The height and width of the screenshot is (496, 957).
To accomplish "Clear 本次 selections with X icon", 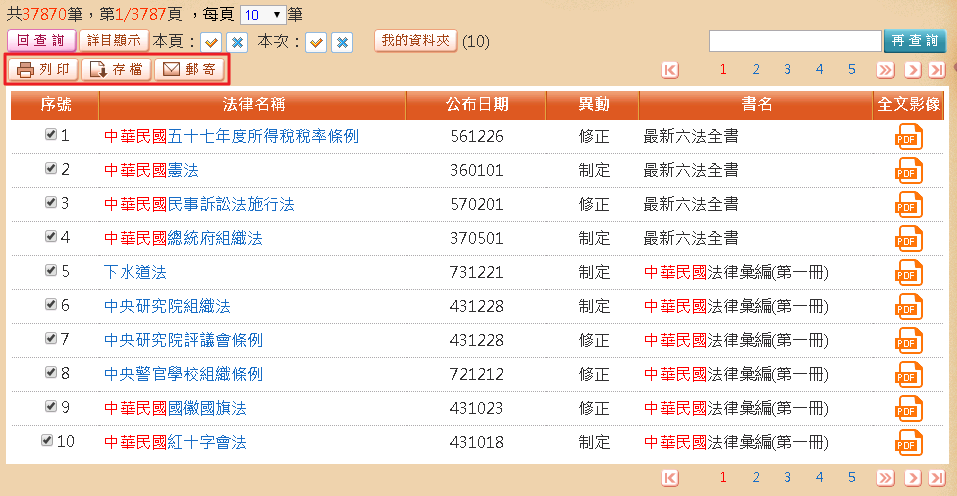I will coord(342,42).
